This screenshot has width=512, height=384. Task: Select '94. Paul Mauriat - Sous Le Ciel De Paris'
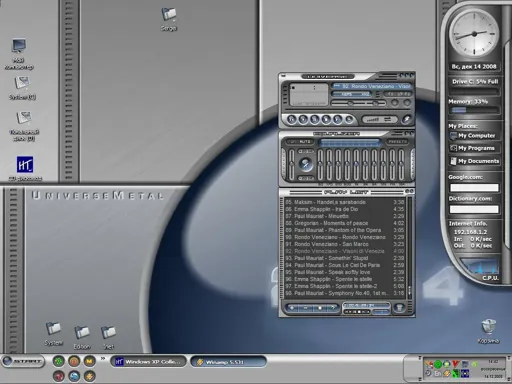coord(344,265)
